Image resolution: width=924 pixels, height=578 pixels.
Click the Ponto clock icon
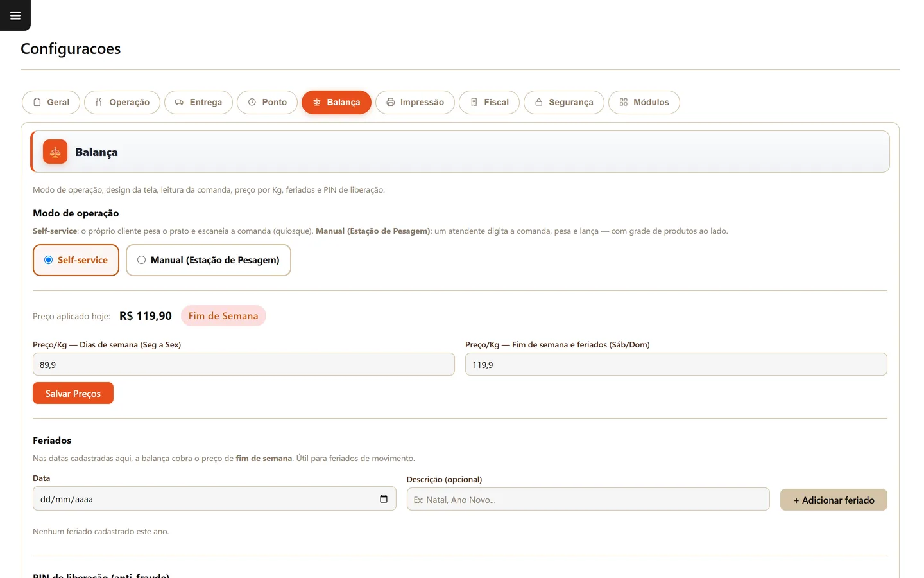(x=252, y=102)
